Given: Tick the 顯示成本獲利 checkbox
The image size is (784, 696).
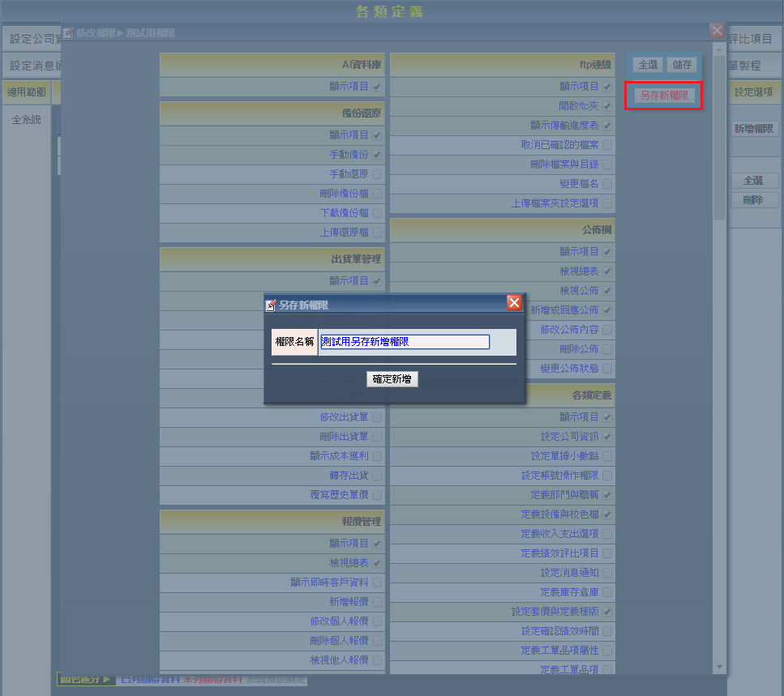Looking at the screenshot, I should [x=377, y=456].
